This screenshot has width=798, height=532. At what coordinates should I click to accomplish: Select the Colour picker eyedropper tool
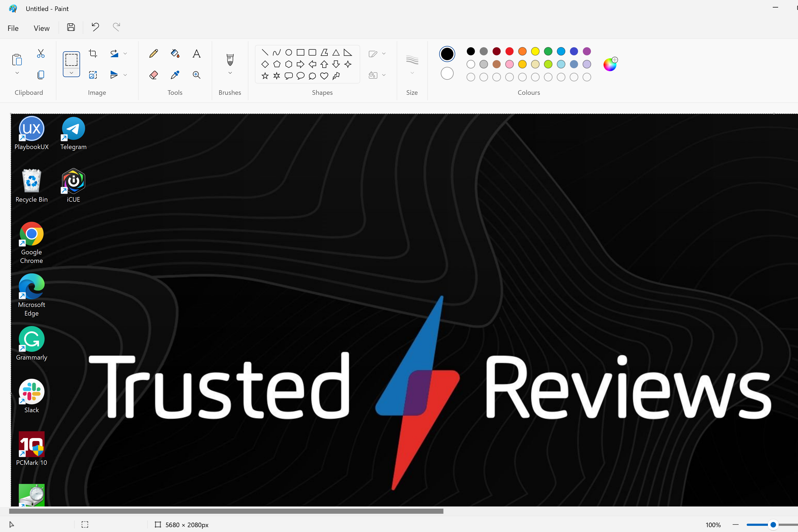coord(175,75)
